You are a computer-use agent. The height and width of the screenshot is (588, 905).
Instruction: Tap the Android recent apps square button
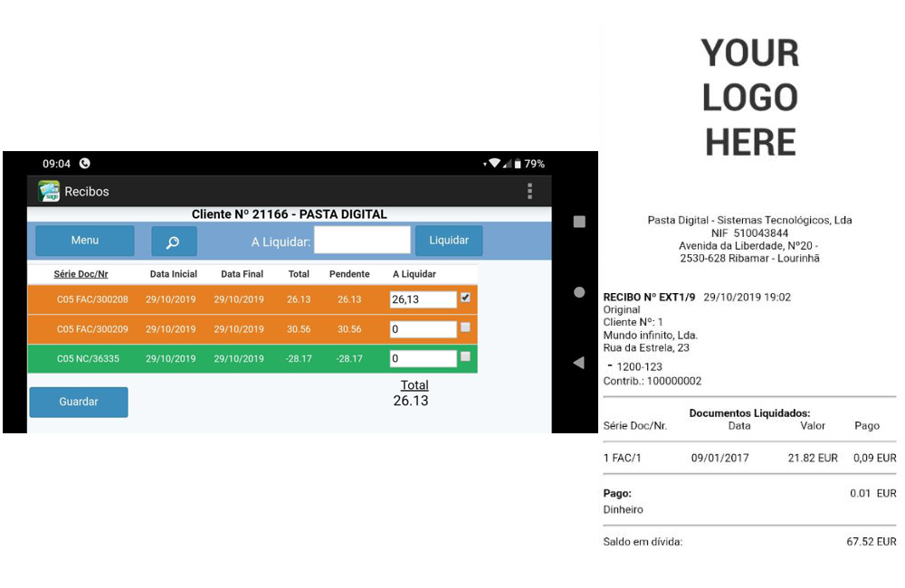[x=579, y=222]
